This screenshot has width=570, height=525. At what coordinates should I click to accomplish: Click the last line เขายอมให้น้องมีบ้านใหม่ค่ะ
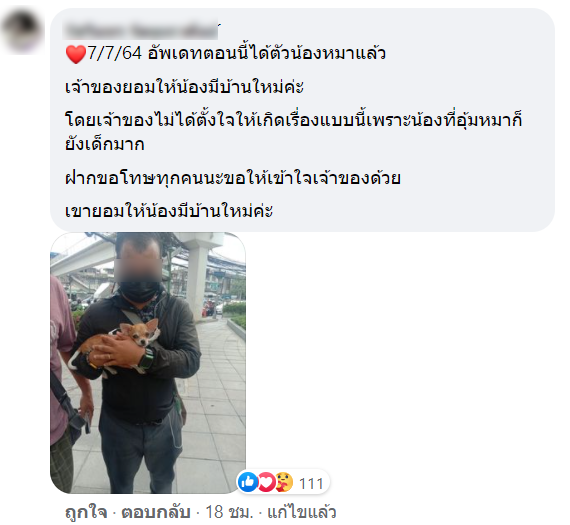[x=169, y=211]
